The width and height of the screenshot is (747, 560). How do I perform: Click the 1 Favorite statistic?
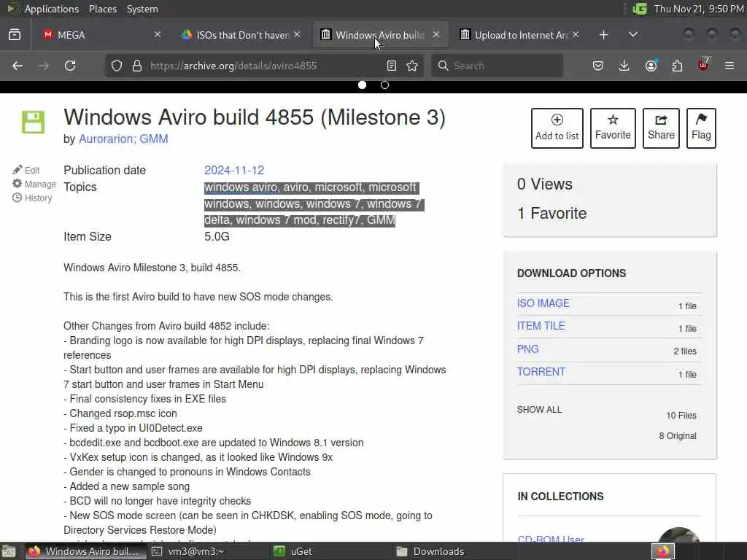click(x=551, y=214)
